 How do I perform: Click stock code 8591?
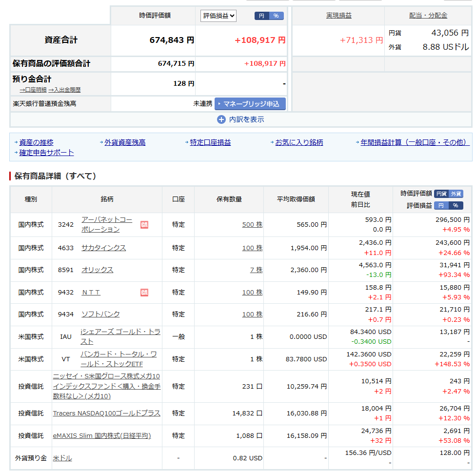[65, 270]
